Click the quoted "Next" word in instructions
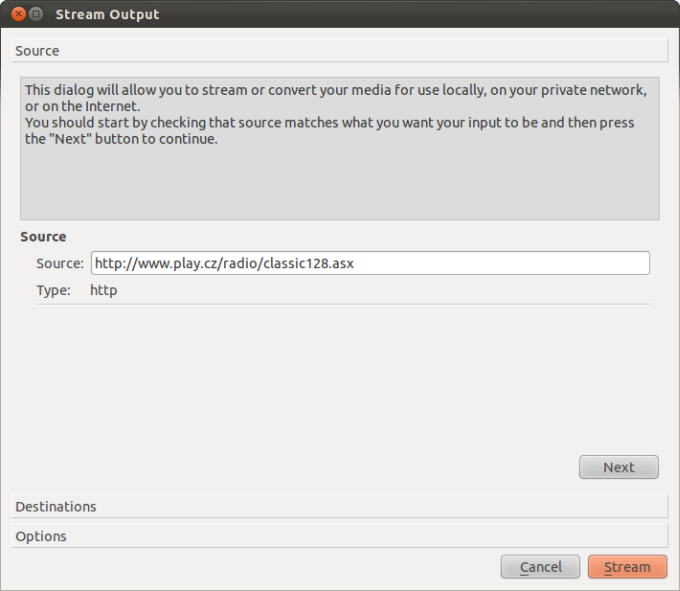Screen dimensions: 680x591 coord(70,139)
